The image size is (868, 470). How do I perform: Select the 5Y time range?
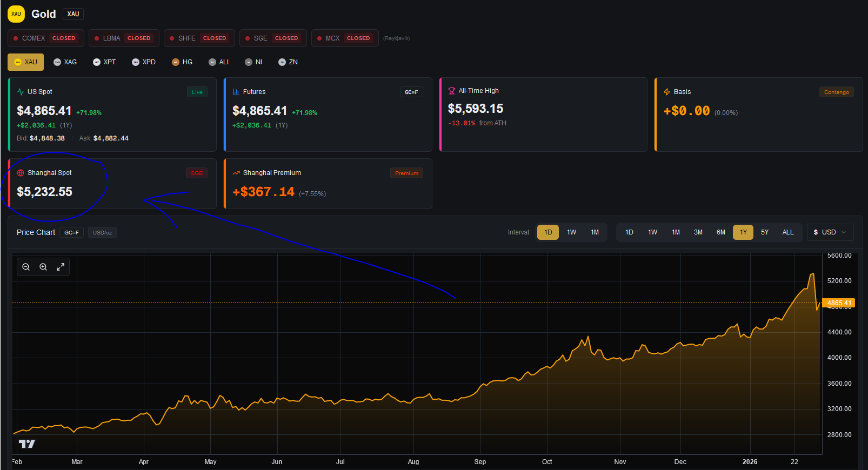(x=765, y=232)
